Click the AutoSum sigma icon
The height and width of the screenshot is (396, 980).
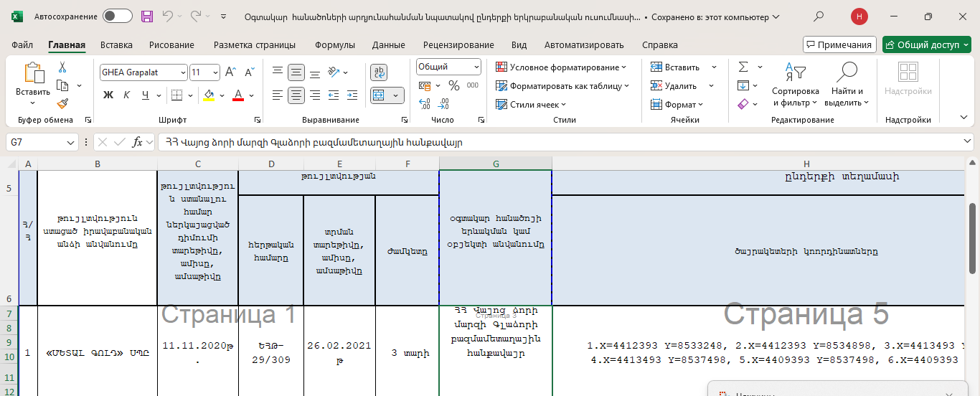(x=743, y=67)
